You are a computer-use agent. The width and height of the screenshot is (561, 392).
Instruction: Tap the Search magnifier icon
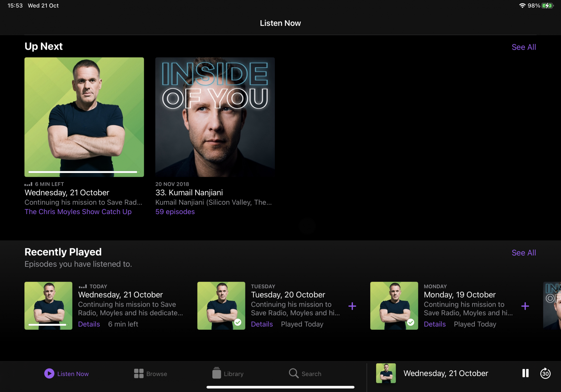(294, 373)
